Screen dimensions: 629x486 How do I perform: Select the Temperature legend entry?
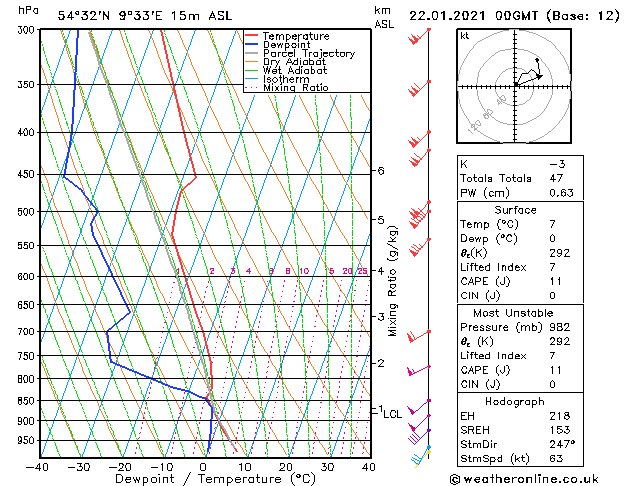296,36
